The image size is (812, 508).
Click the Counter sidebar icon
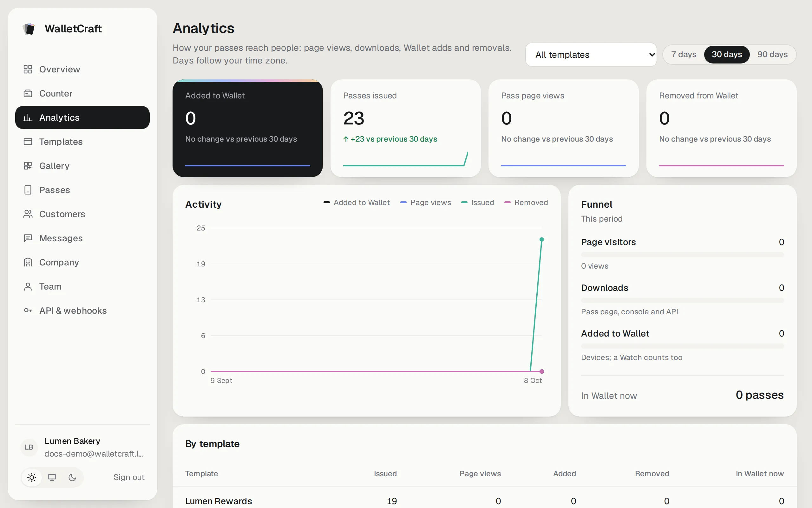28,93
